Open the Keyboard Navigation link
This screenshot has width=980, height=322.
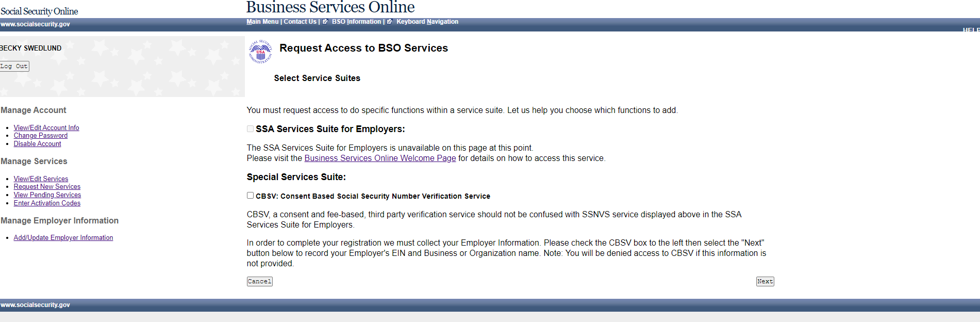click(x=427, y=22)
